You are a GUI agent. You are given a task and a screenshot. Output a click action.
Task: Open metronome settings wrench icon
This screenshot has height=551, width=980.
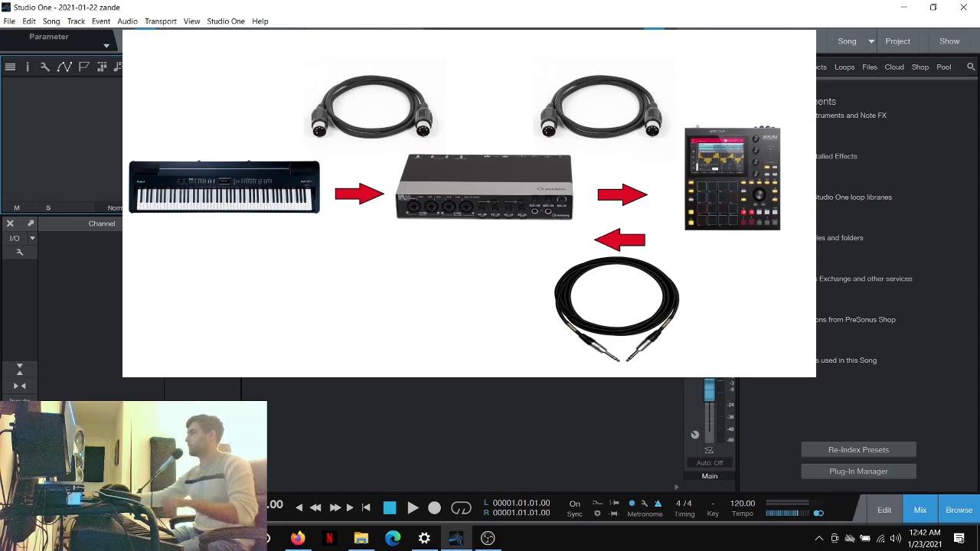645,504
